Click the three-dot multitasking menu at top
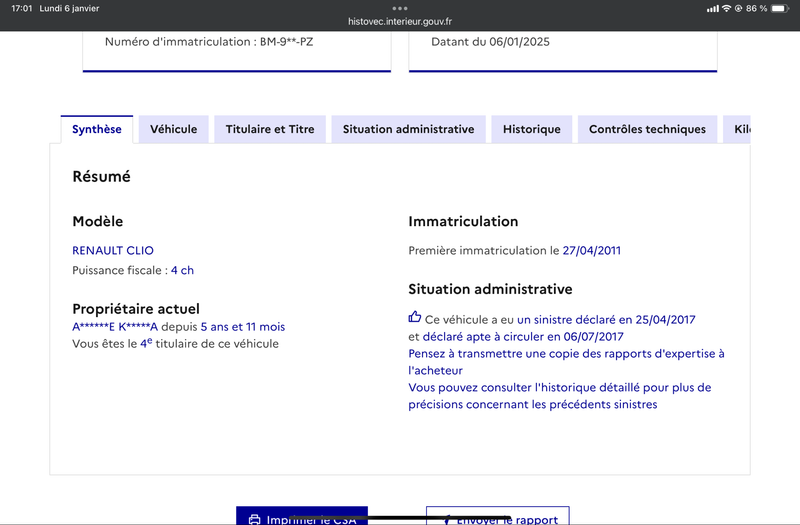 tap(400, 8)
